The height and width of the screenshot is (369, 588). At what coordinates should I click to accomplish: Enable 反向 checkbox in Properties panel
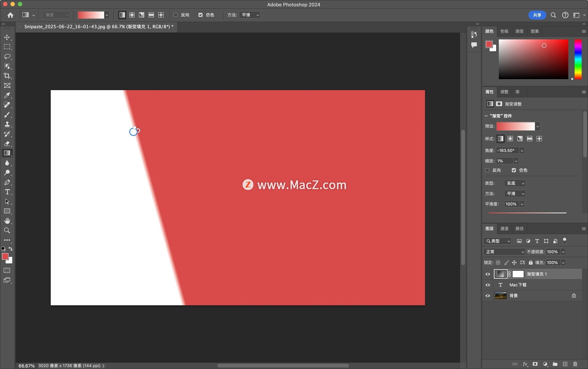click(487, 170)
